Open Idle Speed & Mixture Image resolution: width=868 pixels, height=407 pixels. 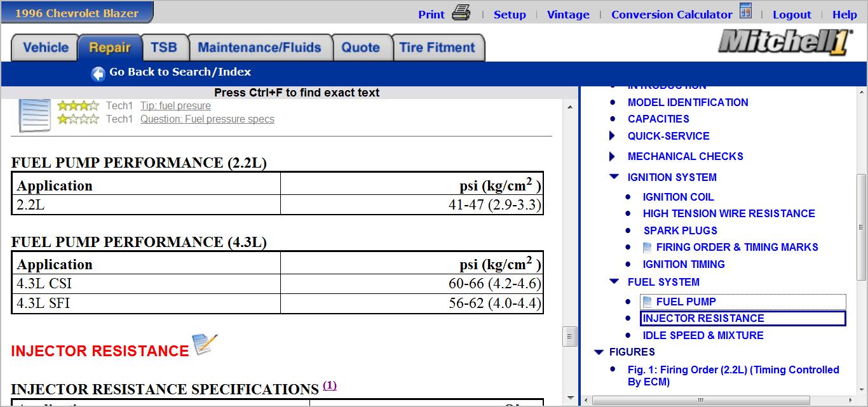click(703, 335)
